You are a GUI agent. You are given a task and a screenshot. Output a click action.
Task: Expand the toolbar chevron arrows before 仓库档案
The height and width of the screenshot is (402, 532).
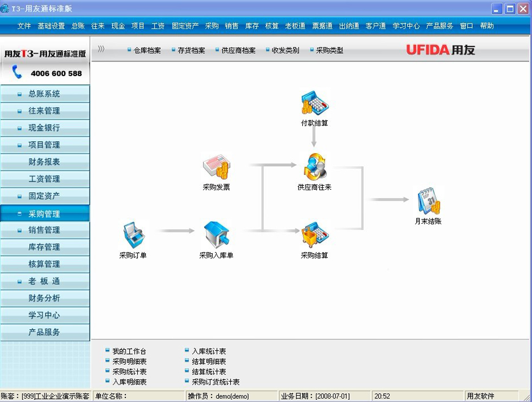(101, 49)
